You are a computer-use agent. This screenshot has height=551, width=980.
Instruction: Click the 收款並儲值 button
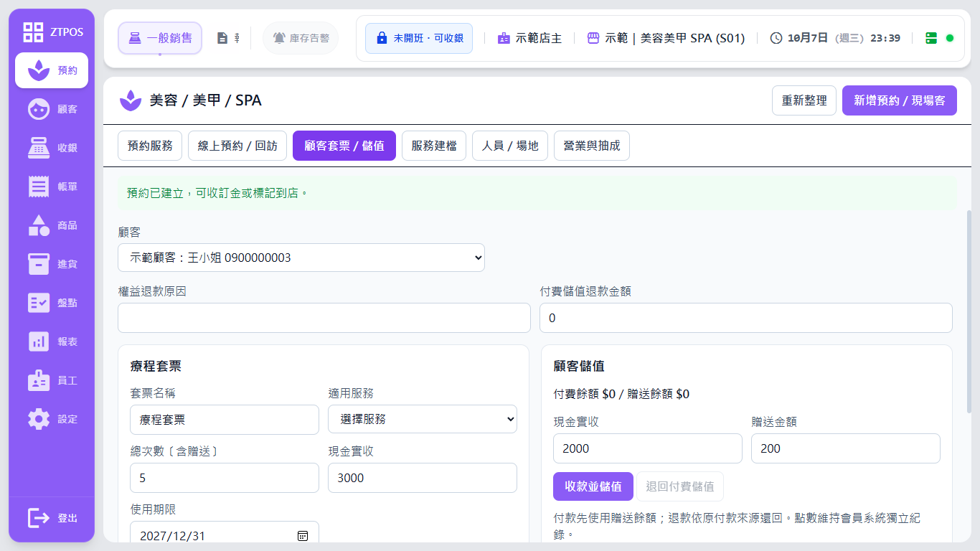[593, 486]
